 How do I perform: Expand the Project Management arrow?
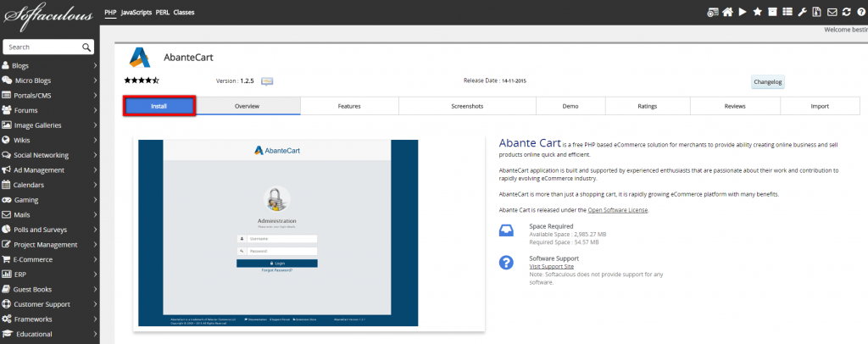pyautogui.click(x=95, y=245)
